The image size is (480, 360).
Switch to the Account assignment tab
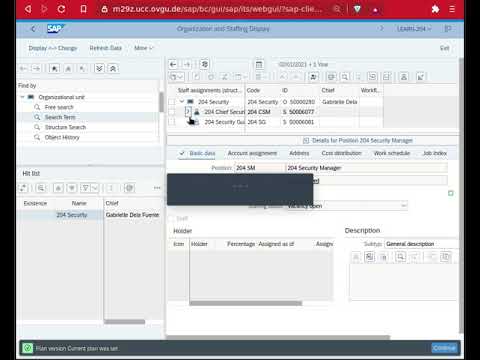click(252, 153)
